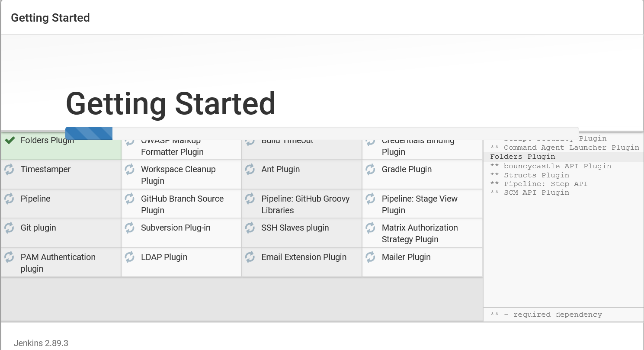Click the large Getting Started heading

click(171, 104)
